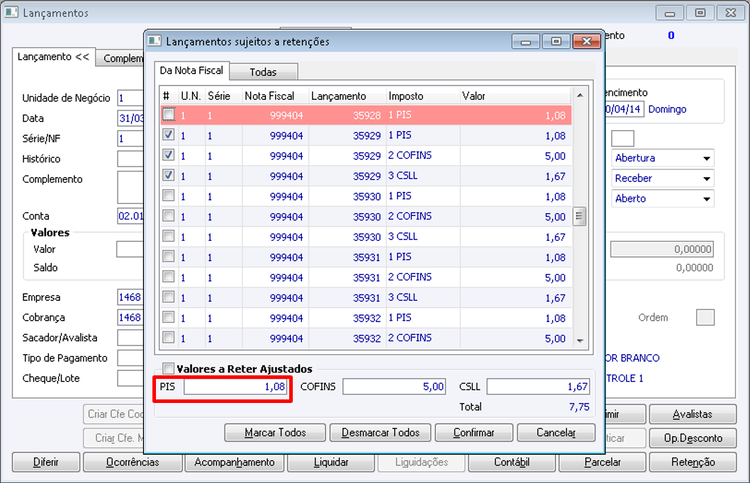Viewport: 750px width, 483px height.
Task: Click the Liquidar button
Action: point(331,462)
